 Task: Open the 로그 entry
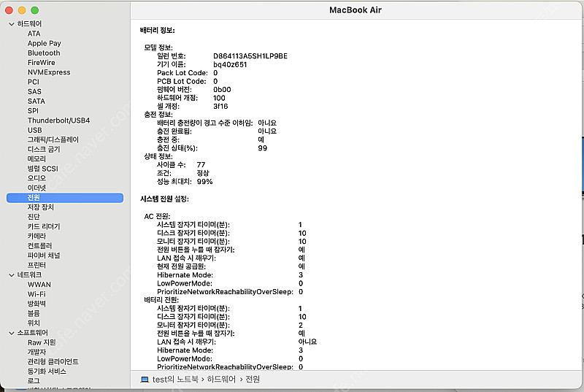(34, 381)
